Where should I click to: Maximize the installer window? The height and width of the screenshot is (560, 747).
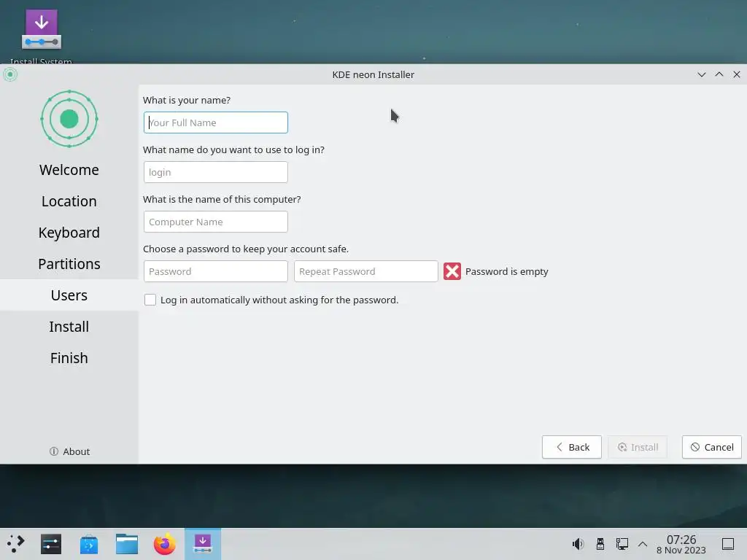point(719,74)
